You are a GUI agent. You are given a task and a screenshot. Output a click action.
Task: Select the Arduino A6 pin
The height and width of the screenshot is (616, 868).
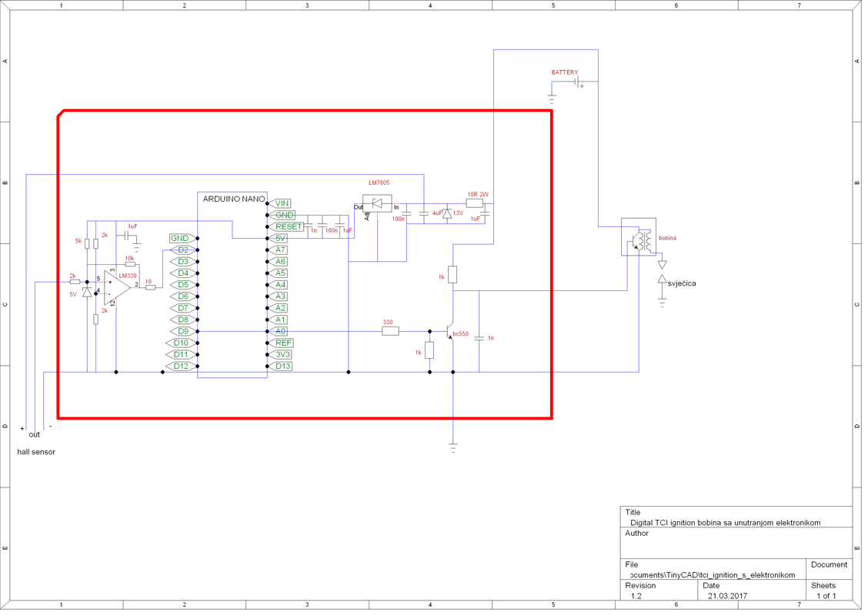(277, 262)
